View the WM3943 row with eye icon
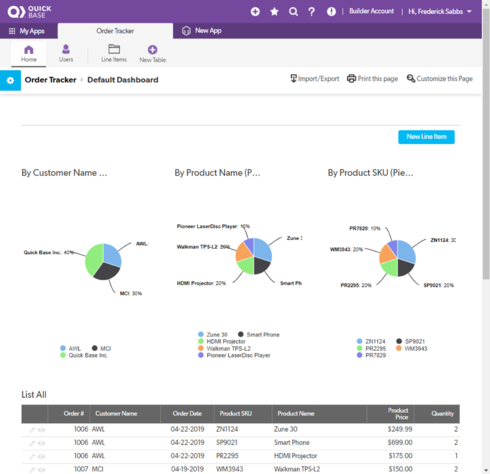Viewport: 490px width, 474px height. coord(41,470)
